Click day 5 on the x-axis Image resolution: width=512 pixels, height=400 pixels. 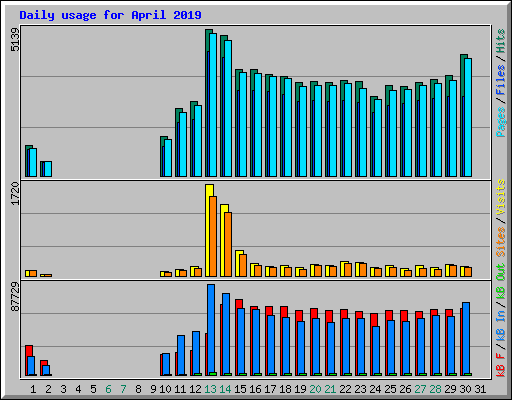click(93, 389)
